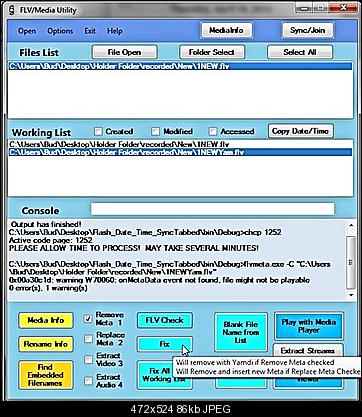Screen dimensions: 362x417
Task: Click the Fix button
Action: (165, 344)
